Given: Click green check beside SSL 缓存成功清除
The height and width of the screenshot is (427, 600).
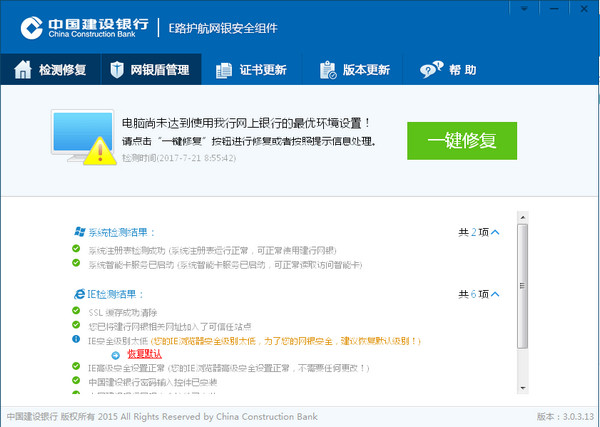Looking at the screenshot, I should pos(76,310).
